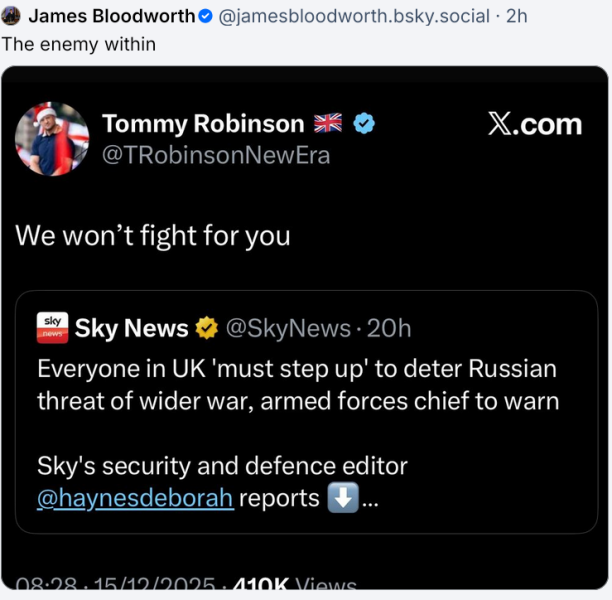
Task: Select the Tommy Robinson display name
Action: 203,123
